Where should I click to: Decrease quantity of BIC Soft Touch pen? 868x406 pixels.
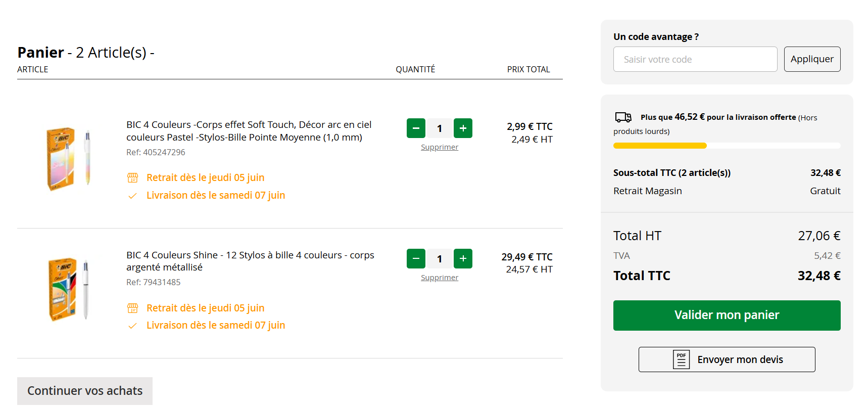[x=416, y=128]
